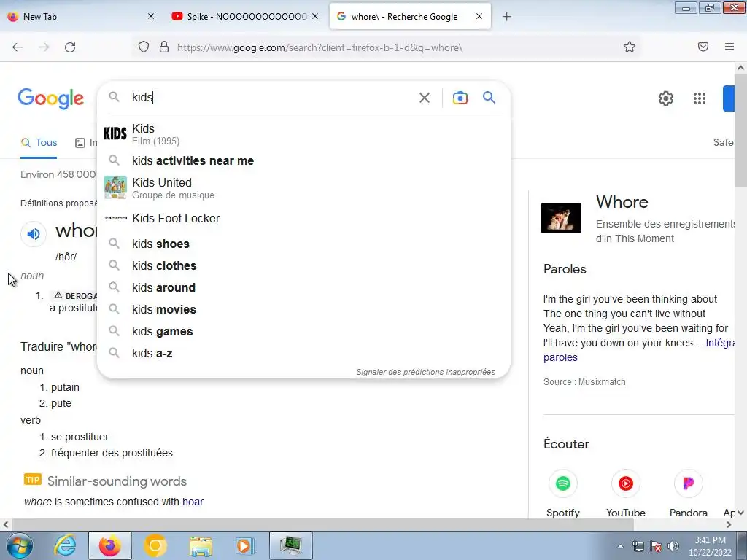
Task: Bookmark this page with the star icon
Action: (630, 47)
